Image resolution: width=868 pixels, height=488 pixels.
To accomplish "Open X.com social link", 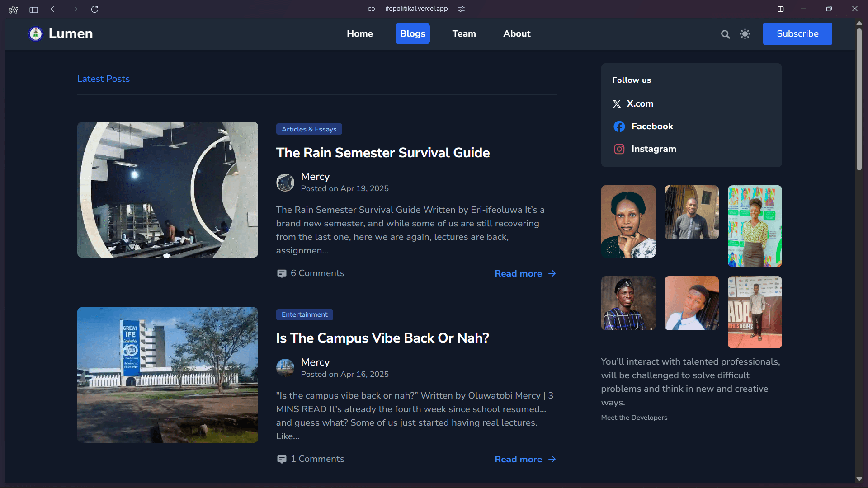I will (x=639, y=104).
